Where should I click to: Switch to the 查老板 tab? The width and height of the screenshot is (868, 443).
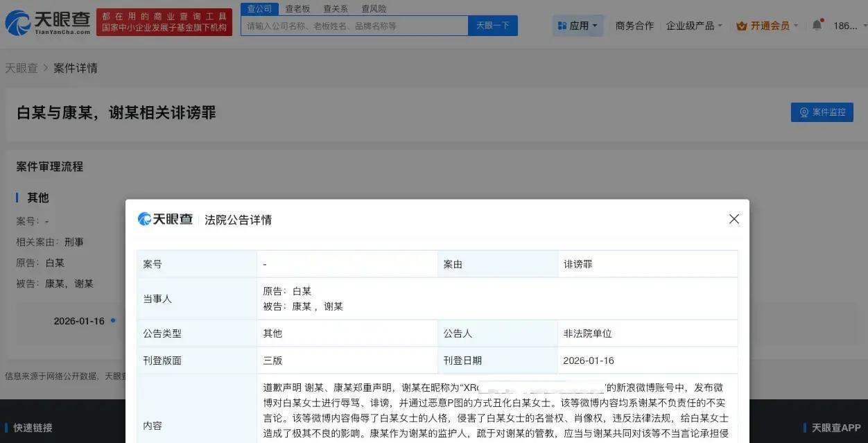297,8
